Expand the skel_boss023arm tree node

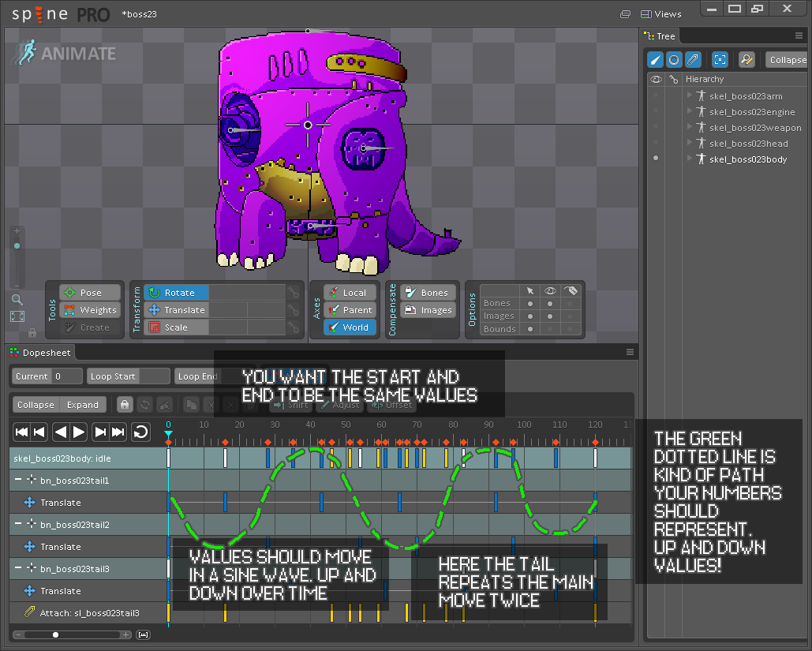click(x=689, y=95)
